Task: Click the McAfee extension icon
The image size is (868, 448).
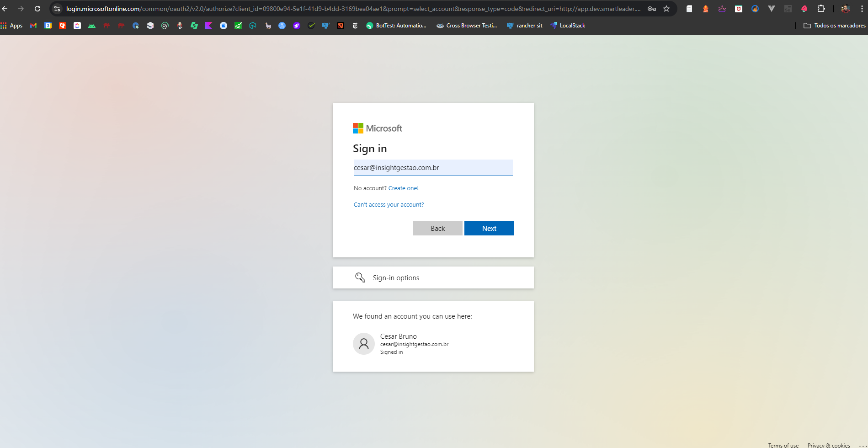Action: coord(739,9)
